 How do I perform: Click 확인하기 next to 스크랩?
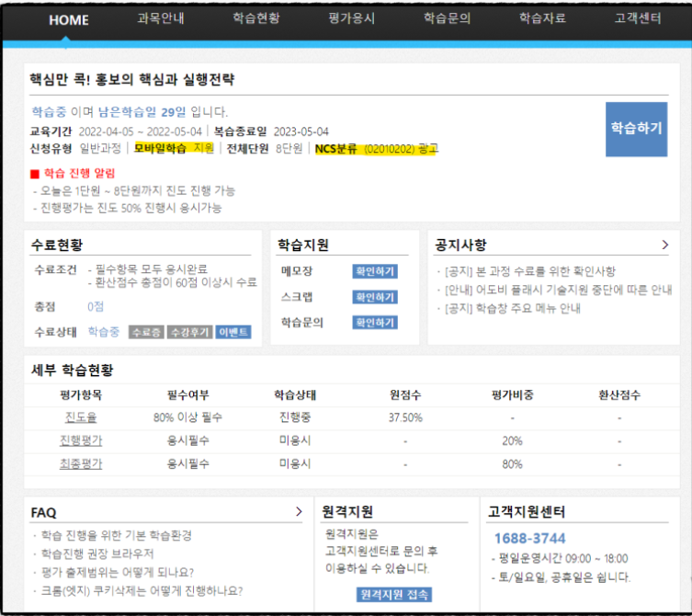pos(375,297)
